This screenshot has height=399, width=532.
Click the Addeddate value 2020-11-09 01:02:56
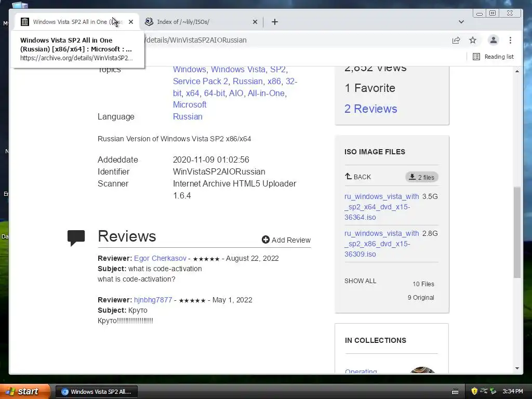(211, 159)
